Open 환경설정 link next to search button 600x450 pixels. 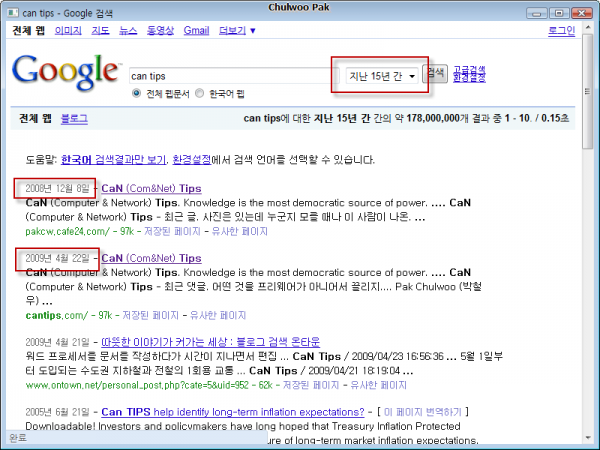coord(470,78)
